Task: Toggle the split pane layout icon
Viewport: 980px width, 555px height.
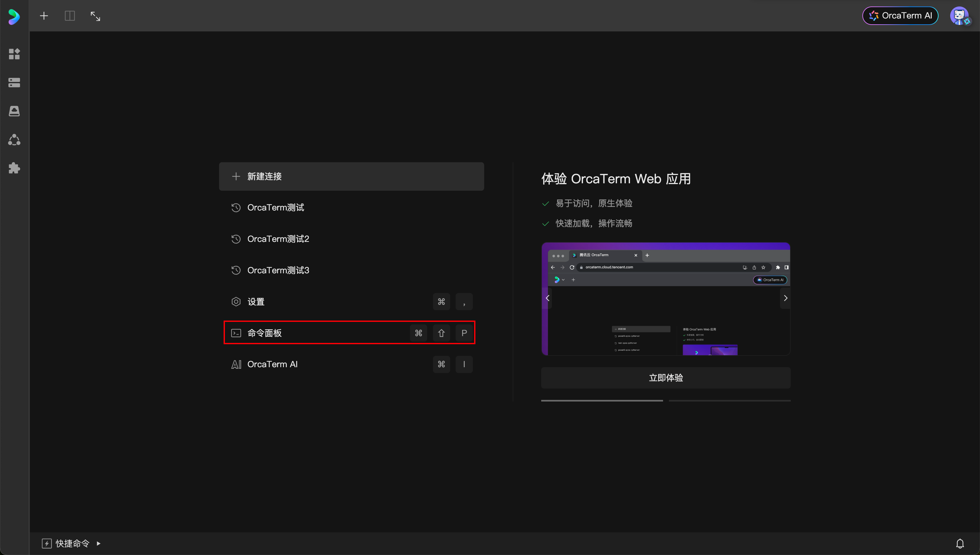Action: click(x=70, y=16)
